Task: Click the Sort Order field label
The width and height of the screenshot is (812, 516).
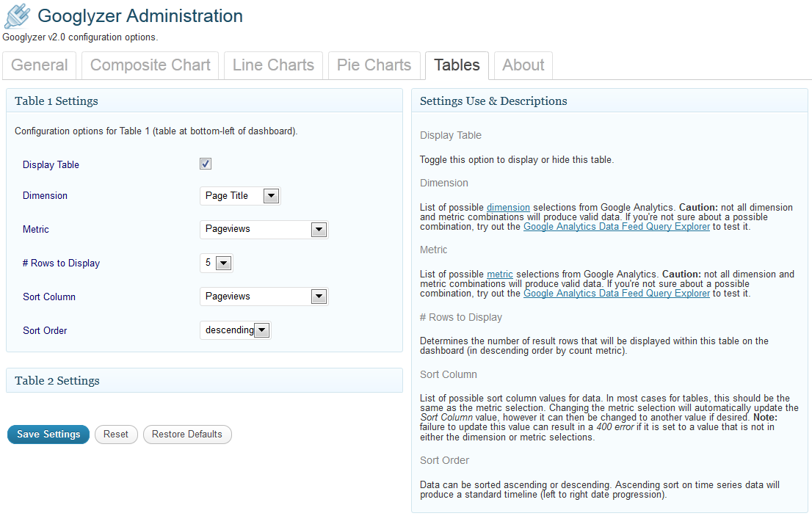Action: (45, 330)
